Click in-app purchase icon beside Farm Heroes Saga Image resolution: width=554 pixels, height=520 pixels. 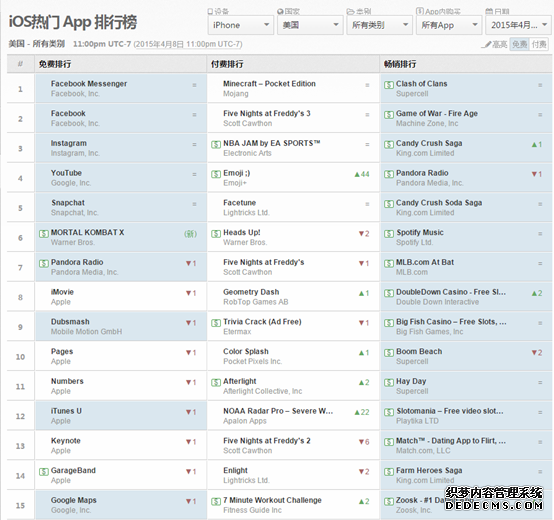pos(389,471)
